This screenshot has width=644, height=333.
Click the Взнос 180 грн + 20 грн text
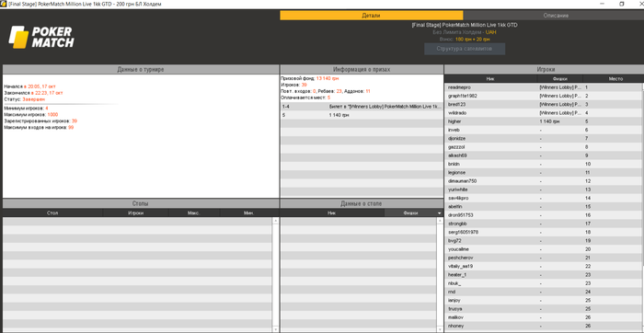point(465,39)
